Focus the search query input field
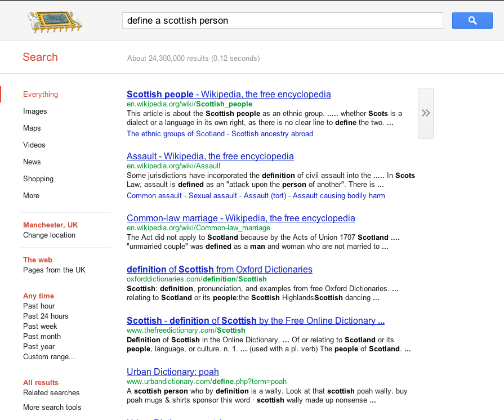Screen dimensions: 504x420 point(283,21)
